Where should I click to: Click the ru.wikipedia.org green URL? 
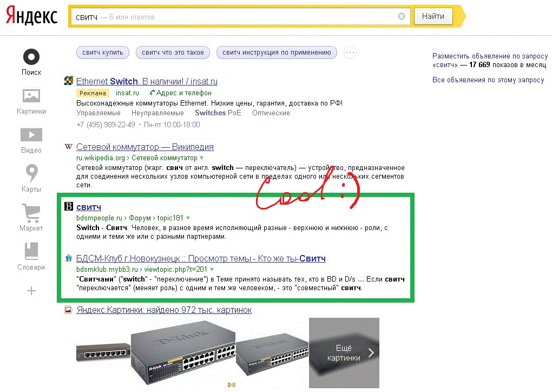101,158
